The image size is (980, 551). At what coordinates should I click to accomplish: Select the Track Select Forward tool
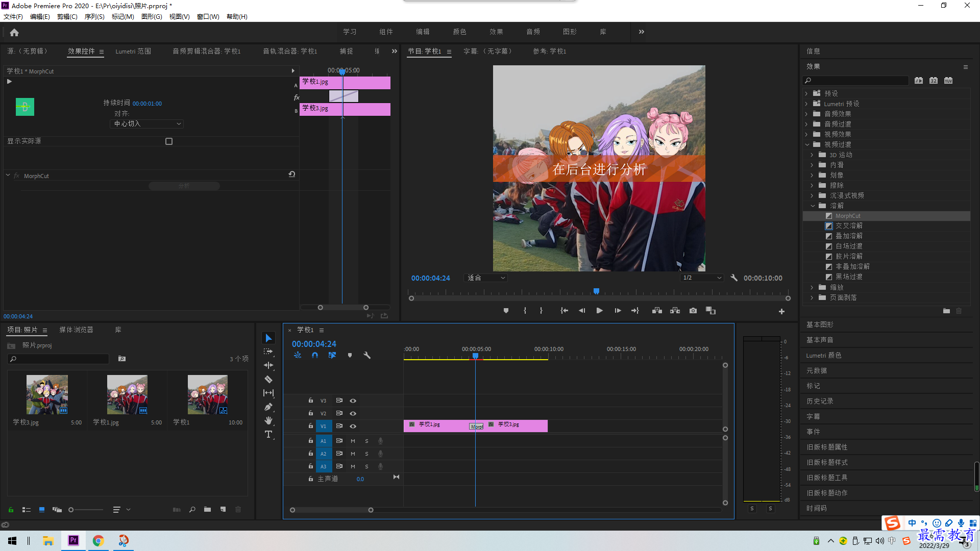tap(268, 352)
